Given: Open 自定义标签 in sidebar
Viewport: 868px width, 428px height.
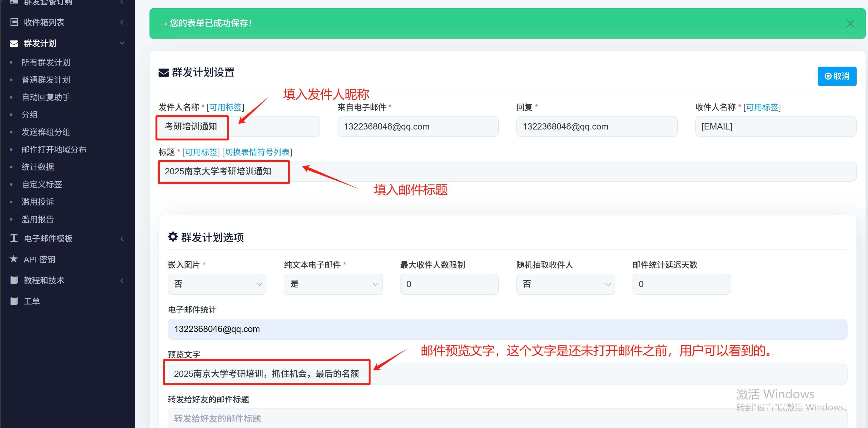Looking at the screenshot, I should 42,184.
